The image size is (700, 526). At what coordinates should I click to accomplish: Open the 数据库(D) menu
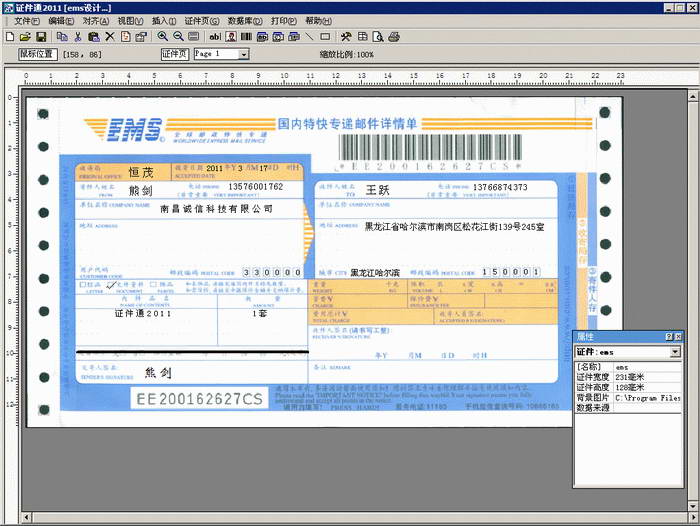point(245,21)
